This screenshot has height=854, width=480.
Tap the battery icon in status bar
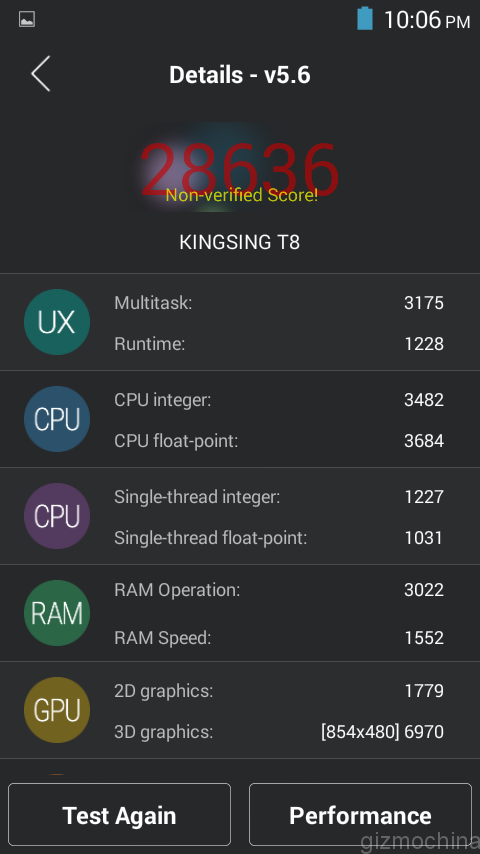tap(365, 19)
